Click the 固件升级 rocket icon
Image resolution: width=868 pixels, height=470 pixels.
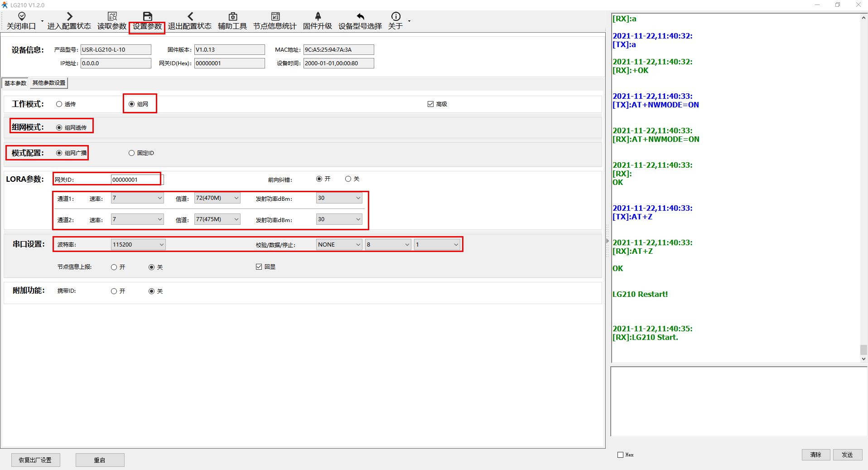click(318, 17)
